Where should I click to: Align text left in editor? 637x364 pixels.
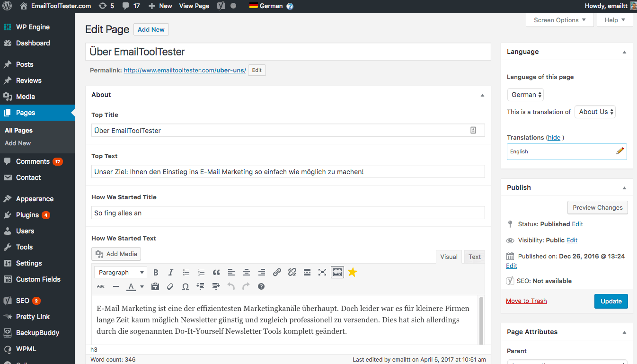pos(231,272)
